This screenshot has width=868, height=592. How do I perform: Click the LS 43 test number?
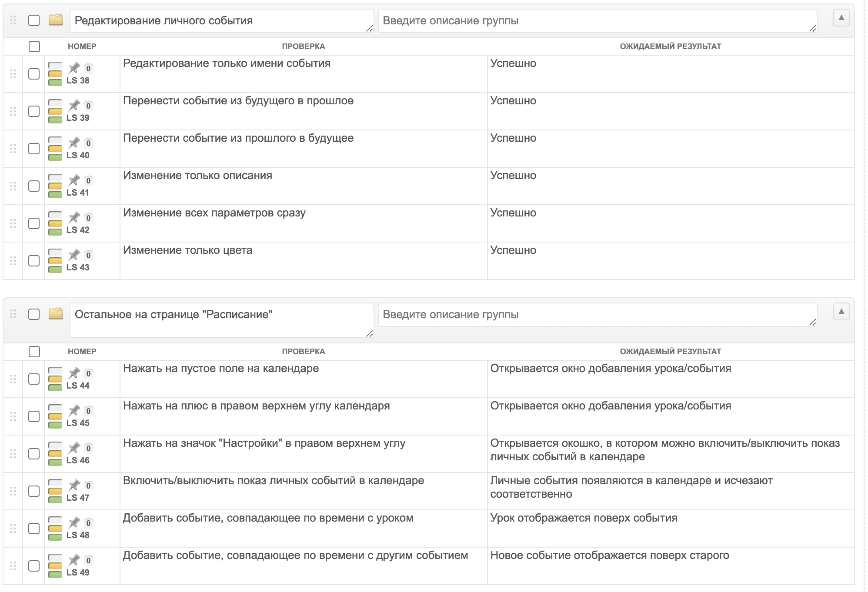point(78,267)
